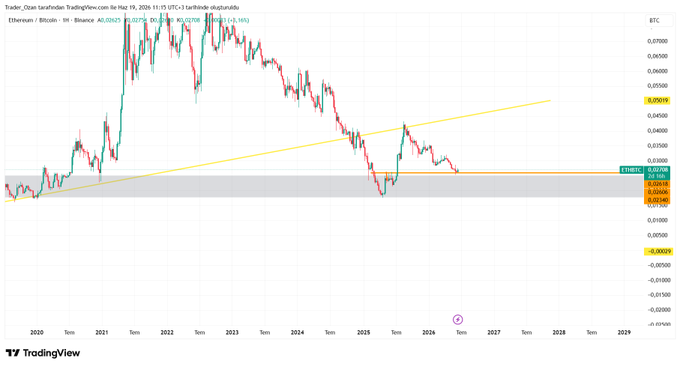Image resolution: width=680 pixels, height=367 pixels.
Task: Click the current price label 0,02708
Action: [657, 170]
